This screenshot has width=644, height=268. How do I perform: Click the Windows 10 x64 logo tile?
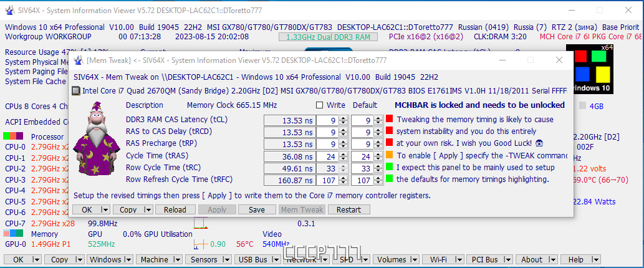(589, 69)
